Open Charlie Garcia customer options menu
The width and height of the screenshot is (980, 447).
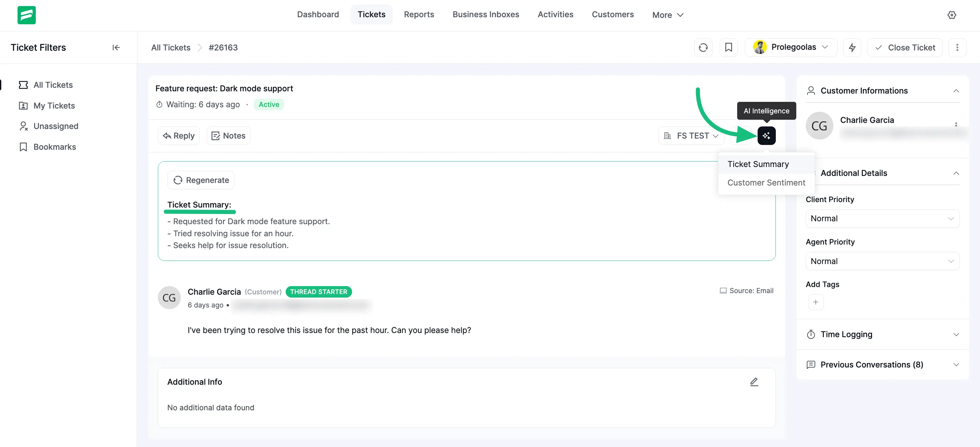click(956, 124)
